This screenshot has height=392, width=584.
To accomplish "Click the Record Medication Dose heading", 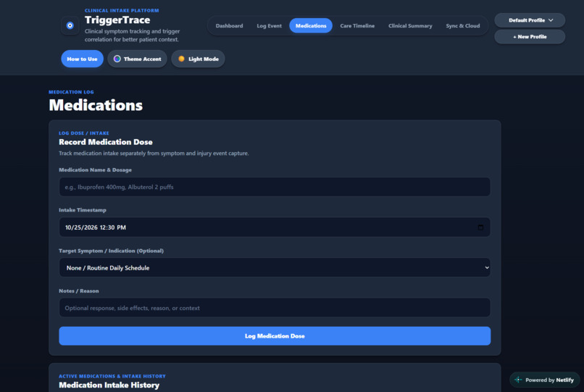I will point(105,142).
